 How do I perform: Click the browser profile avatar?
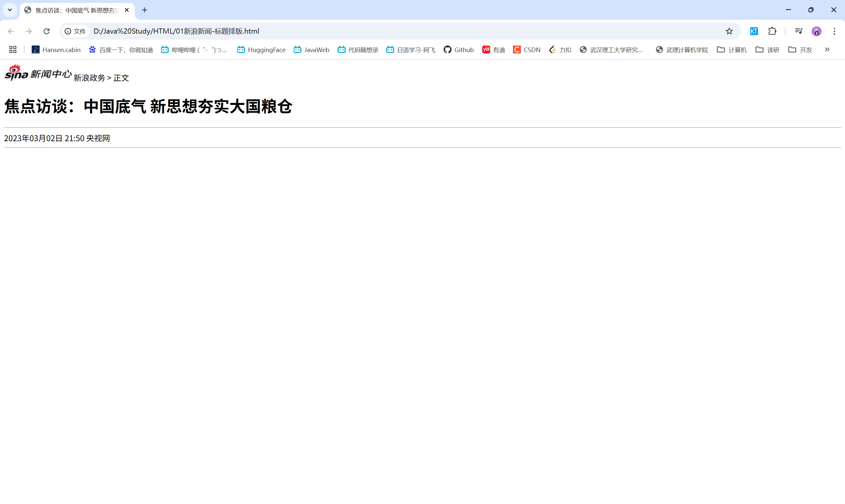[x=817, y=31]
